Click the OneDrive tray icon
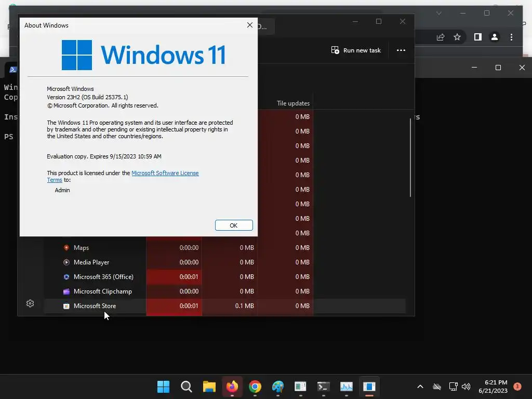532x399 pixels. point(437,387)
